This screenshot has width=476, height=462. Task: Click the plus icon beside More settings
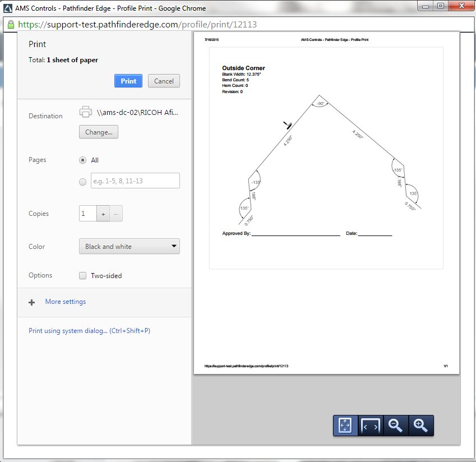coord(31,302)
